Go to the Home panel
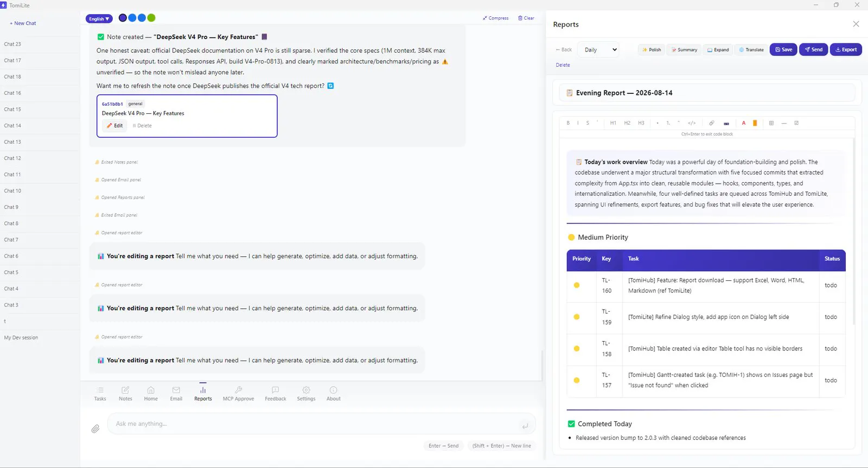This screenshot has width=868, height=468. tap(151, 394)
